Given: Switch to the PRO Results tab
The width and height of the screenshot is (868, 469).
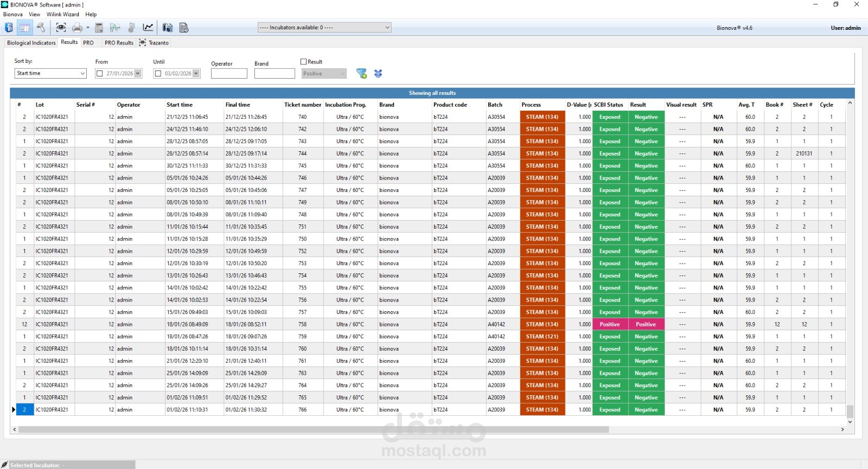Looking at the screenshot, I should pyautogui.click(x=119, y=43).
